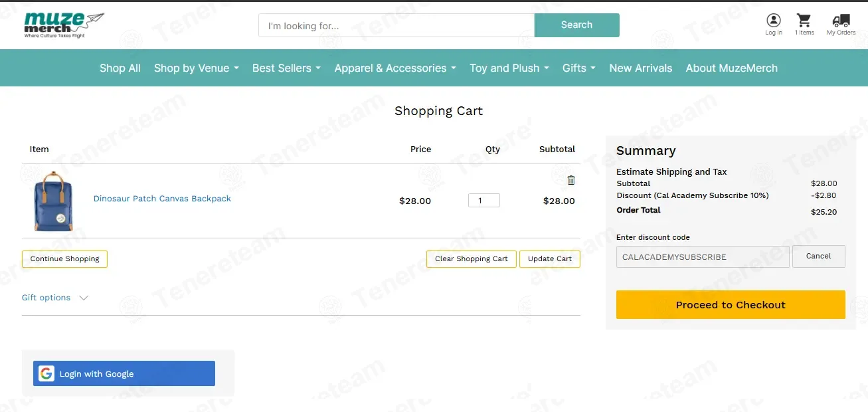Click the Order Total amount $25.20
The image size is (868, 412).
824,212
